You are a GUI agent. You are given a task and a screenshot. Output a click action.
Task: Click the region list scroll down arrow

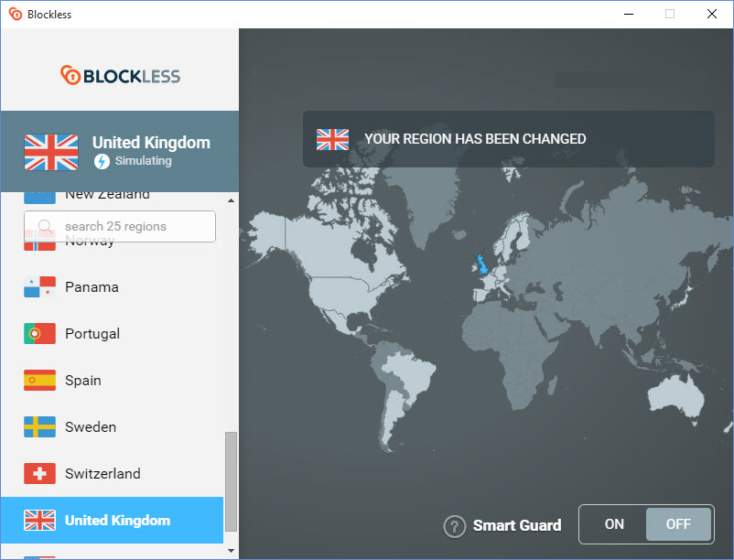click(x=231, y=551)
